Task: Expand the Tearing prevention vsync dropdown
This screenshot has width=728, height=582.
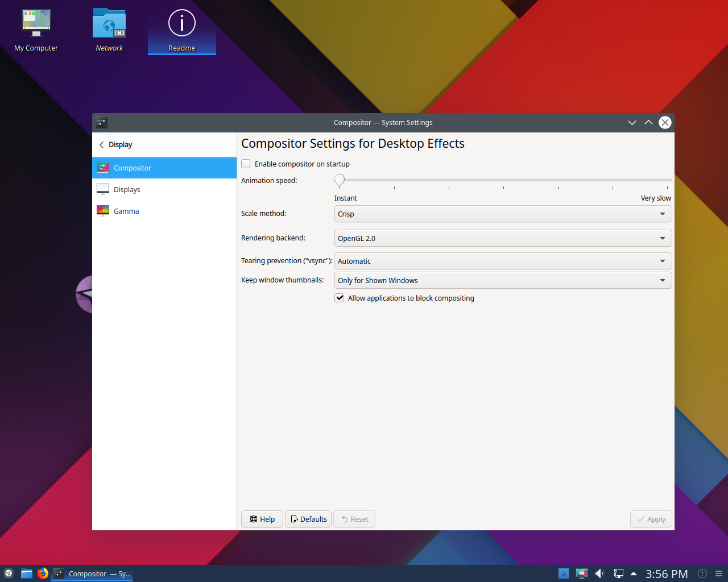Action: [503, 261]
